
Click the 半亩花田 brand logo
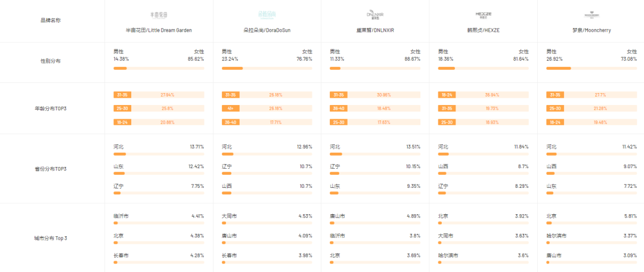159,14
